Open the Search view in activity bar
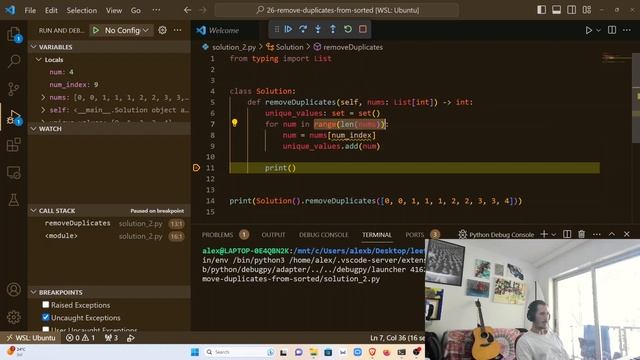This screenshot has width=640, height=360. [13, 61]
